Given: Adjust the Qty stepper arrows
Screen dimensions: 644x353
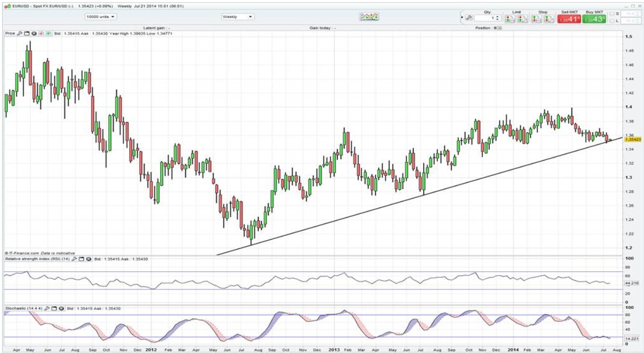Looking at the screenshot, I should coord(496,18).
